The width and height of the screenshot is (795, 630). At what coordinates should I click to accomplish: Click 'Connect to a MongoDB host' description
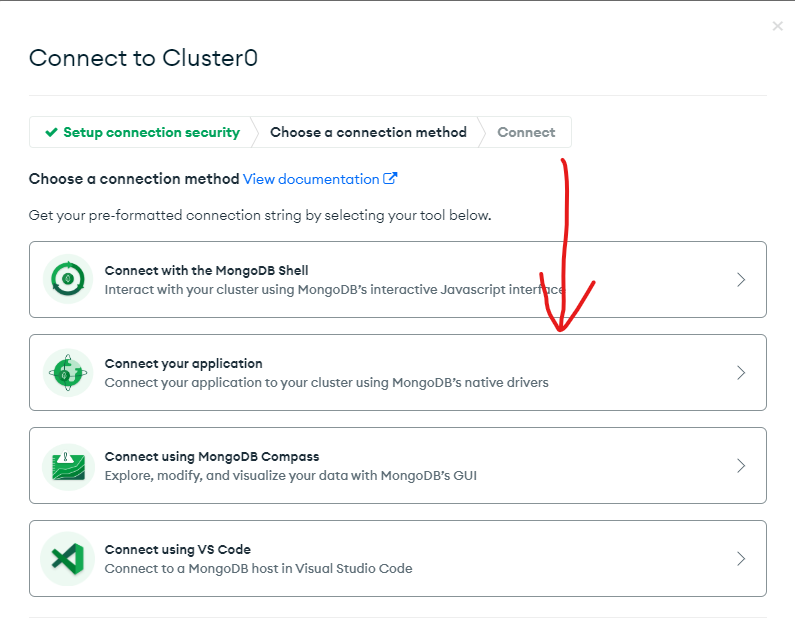[x=259, y=568]
